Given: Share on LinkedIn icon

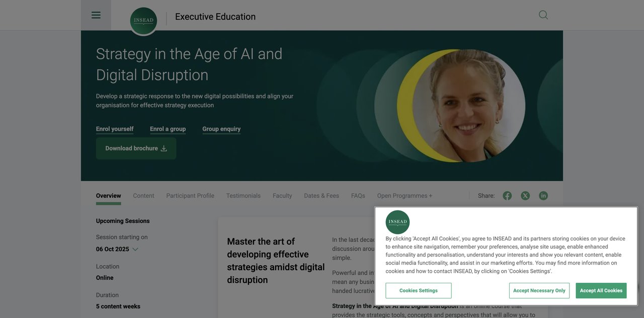Looking at the screenshot, I should pos(543,196).
